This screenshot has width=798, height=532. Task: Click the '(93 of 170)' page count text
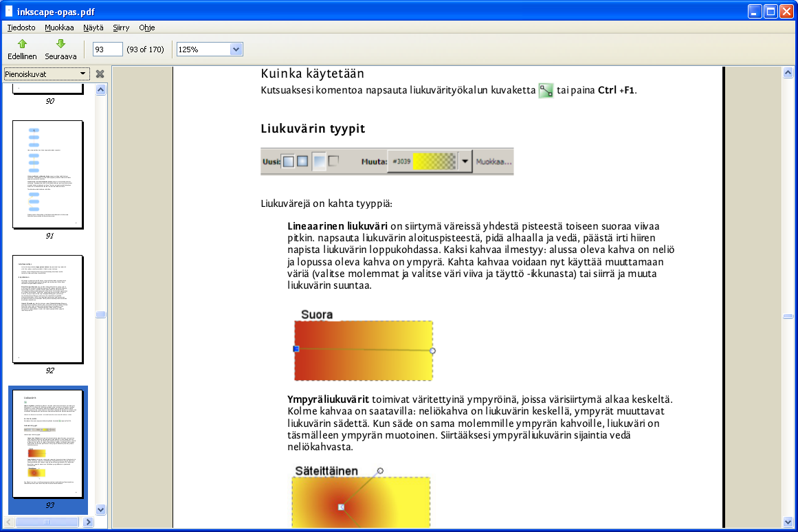pos(146,49)
